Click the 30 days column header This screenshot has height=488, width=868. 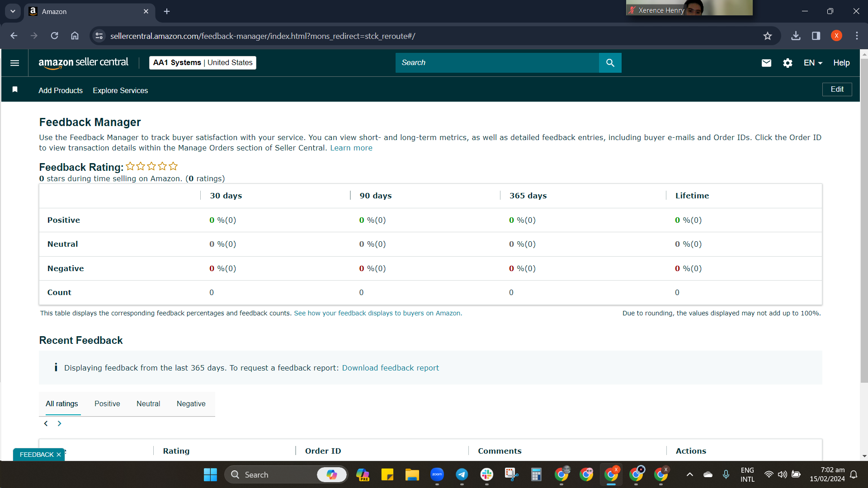click(x=226, y=196)
